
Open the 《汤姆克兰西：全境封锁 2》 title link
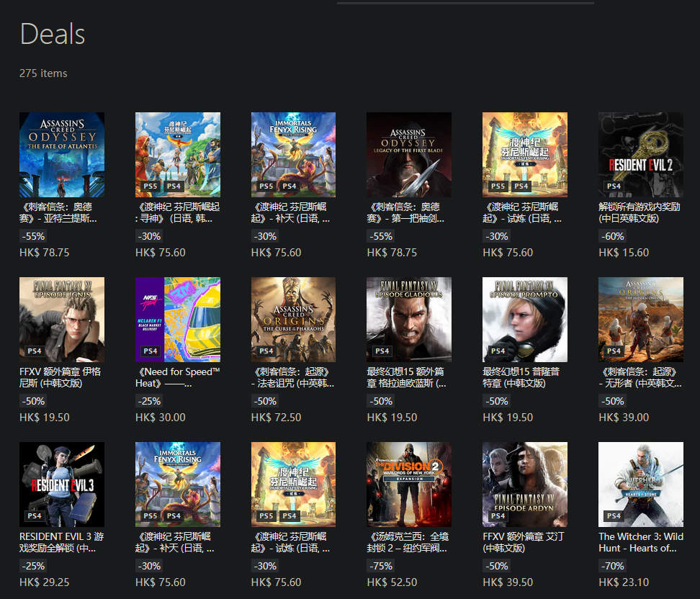pyautogui.click(x=408, y=542)
